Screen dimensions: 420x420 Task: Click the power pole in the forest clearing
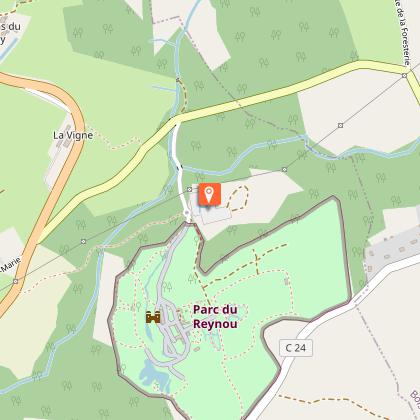click(x=340, y=125)
